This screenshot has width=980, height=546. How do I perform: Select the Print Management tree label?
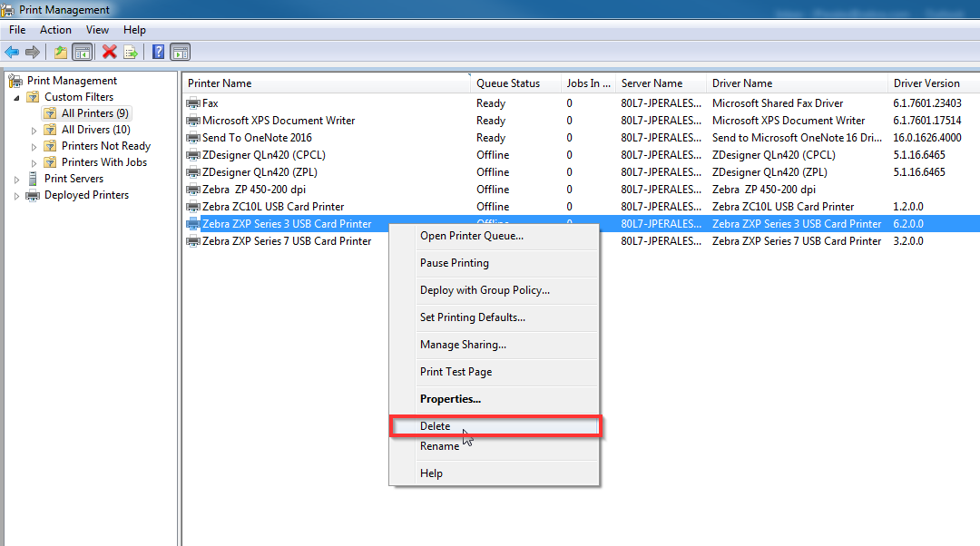(x=72, y=81)
